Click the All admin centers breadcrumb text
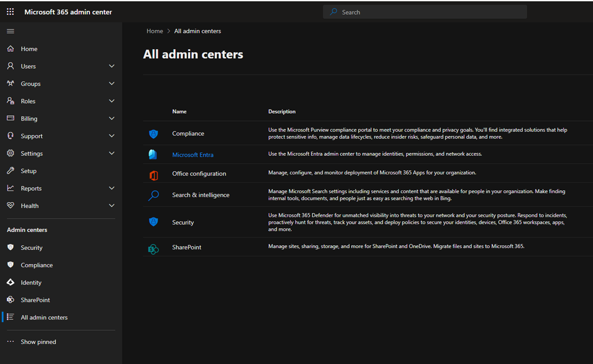 pyautogui.click(x=198, y=31)
